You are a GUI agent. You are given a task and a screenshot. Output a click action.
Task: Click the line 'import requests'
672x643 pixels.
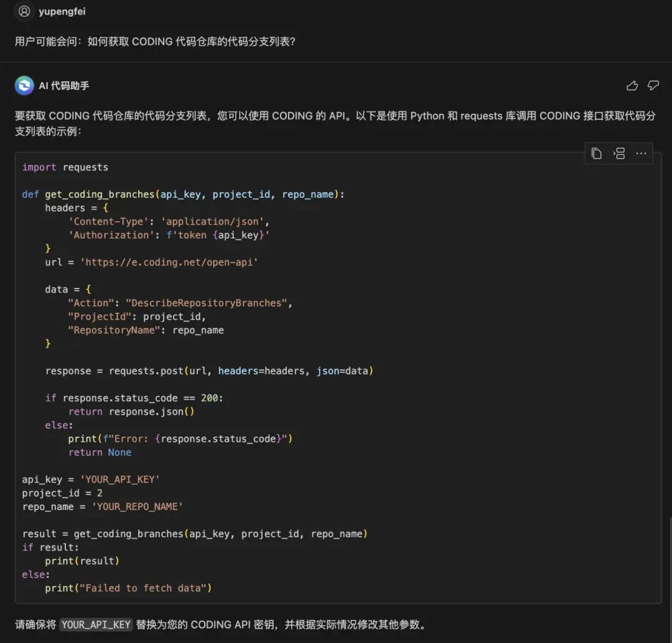click(x=65, y=167)
